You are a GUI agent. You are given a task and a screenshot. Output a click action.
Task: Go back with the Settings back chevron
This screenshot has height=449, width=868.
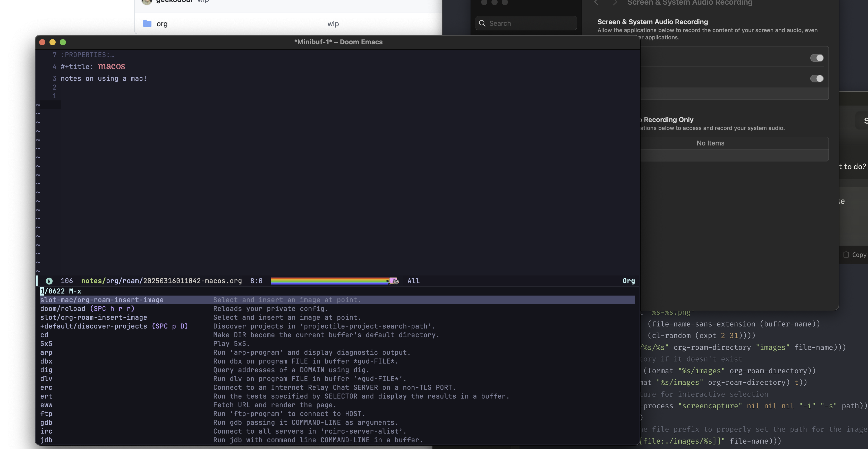597,3
